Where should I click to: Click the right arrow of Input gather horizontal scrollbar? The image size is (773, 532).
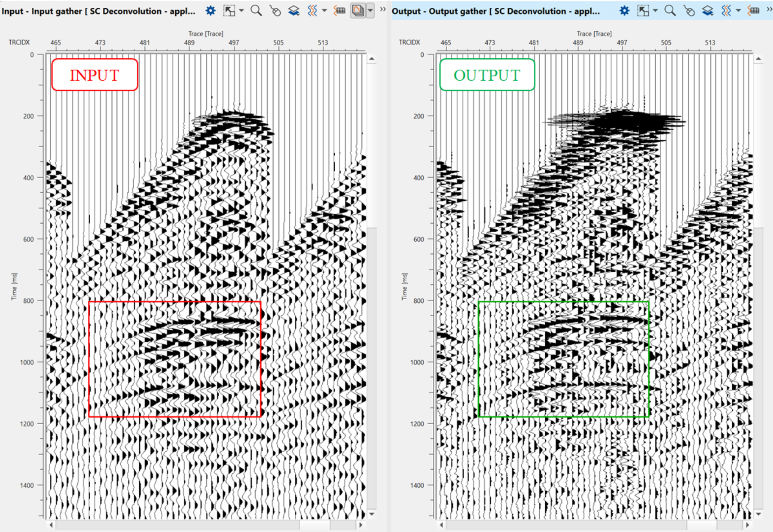coord(361,525)
